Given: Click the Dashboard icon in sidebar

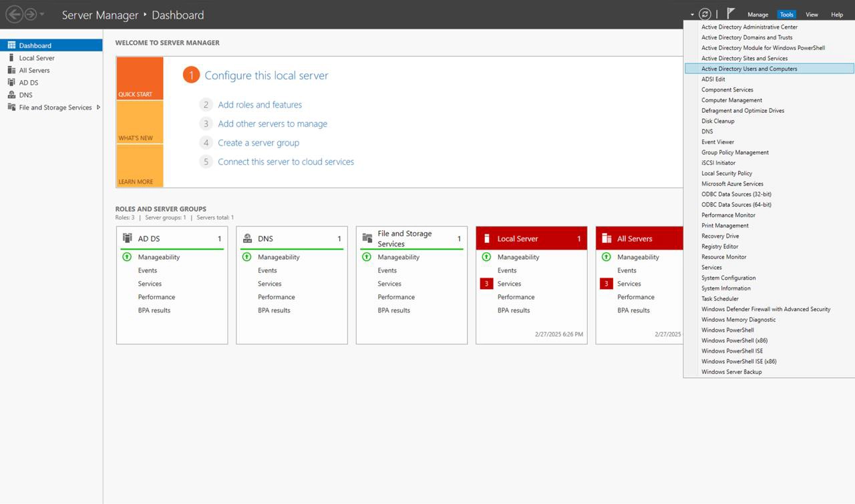Looking at the screenshot, I should 11,45.
